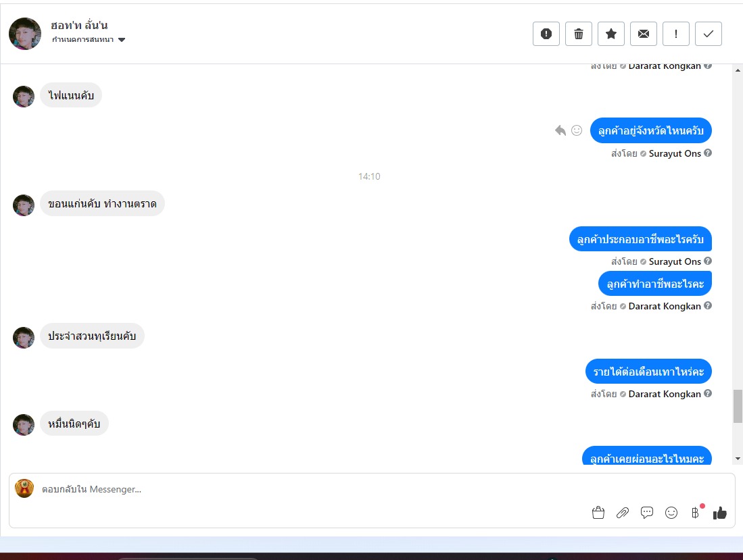Open the baht payment request icon
Image resolution: width=743 pixels, height=560 pixels.
click(695, 513)
